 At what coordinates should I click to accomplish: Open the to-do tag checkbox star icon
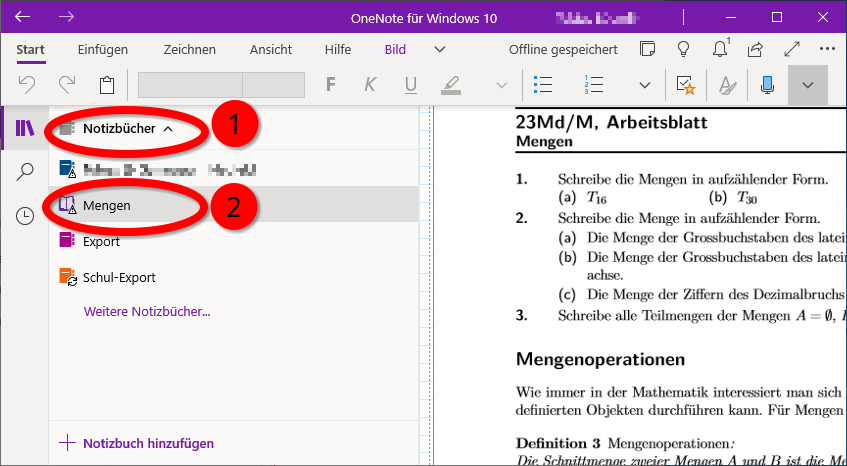pos(686,85)
